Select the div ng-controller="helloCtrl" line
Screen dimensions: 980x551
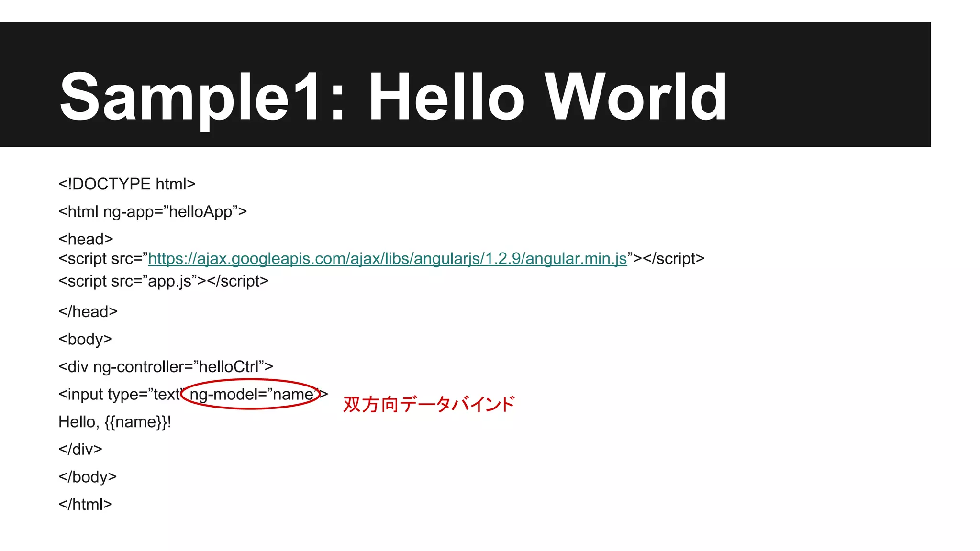pos(166,367)
